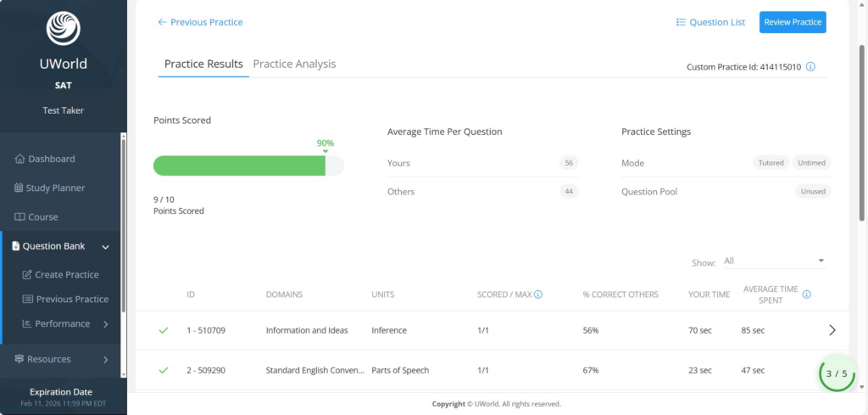Click the UWorld logo icon
The width and height of the screenshot is (868, 415).
pos(63,28)
